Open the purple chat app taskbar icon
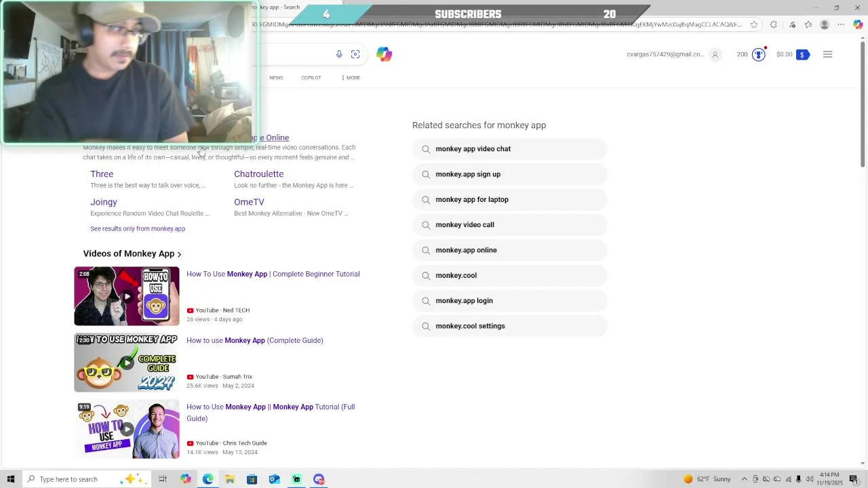The height and width of the screenshot is (488, 868). (319, 479)
